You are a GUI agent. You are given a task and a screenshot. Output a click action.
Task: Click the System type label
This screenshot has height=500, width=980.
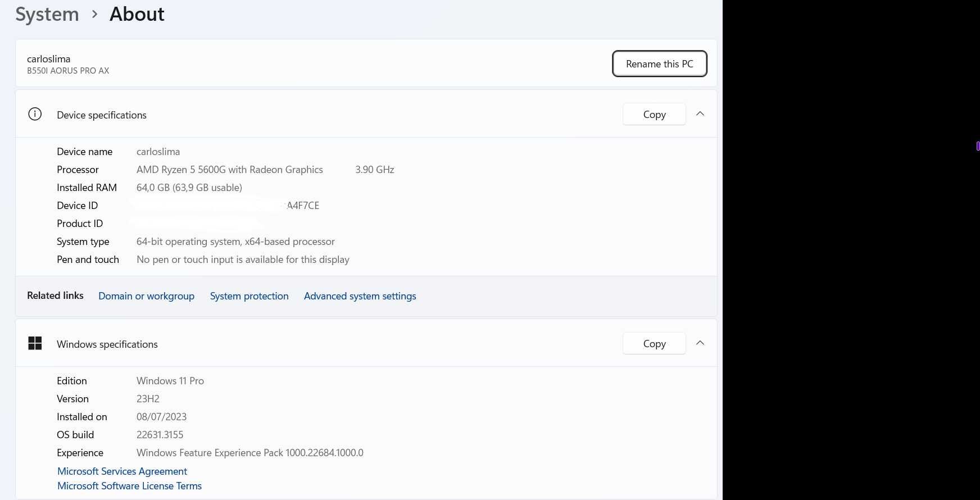[x=83, y=242]
